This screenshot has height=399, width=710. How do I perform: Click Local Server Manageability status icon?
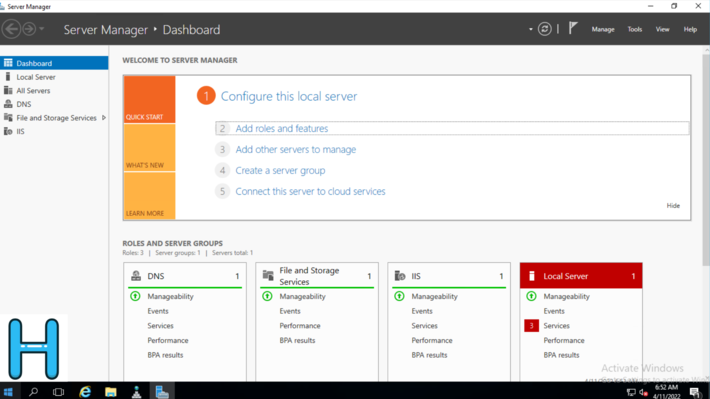(532, 296)
